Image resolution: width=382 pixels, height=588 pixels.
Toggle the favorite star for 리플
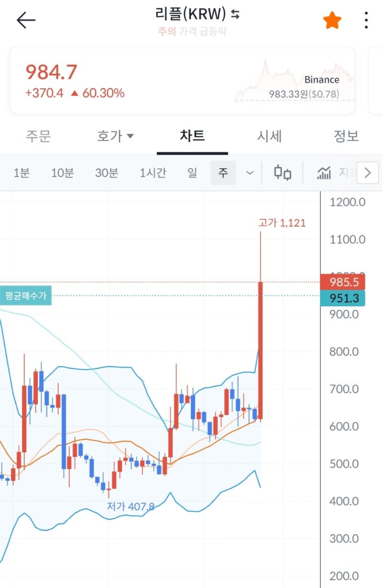pyautogui.click(x=331, y=20)
